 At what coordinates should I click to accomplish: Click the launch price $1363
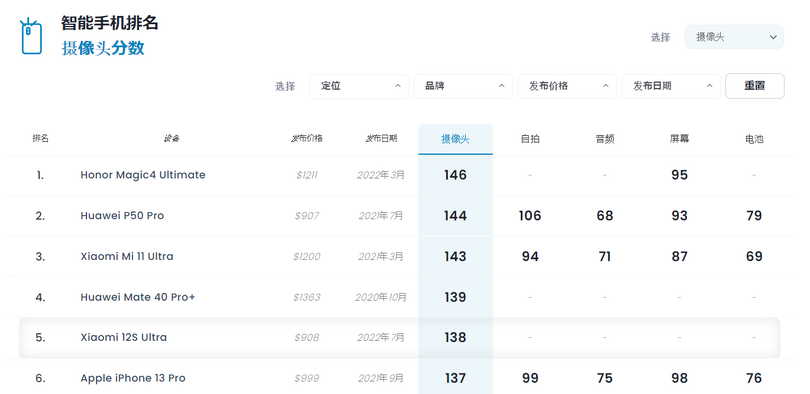click(307, 297)
